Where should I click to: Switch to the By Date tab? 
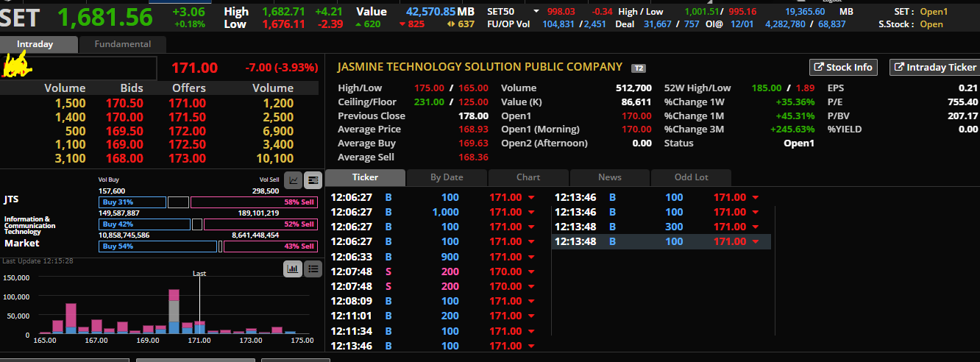[447, 177]
